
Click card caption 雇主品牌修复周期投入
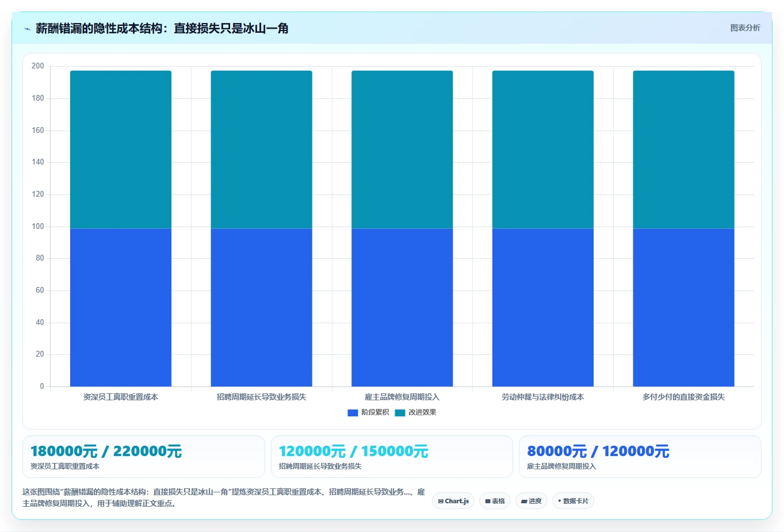[x=561, y=466]
